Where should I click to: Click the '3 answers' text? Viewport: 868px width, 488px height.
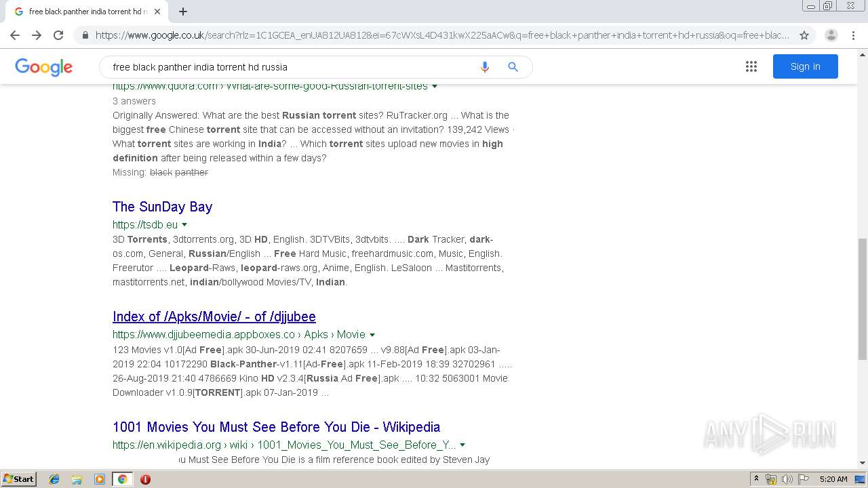[134, 101]
